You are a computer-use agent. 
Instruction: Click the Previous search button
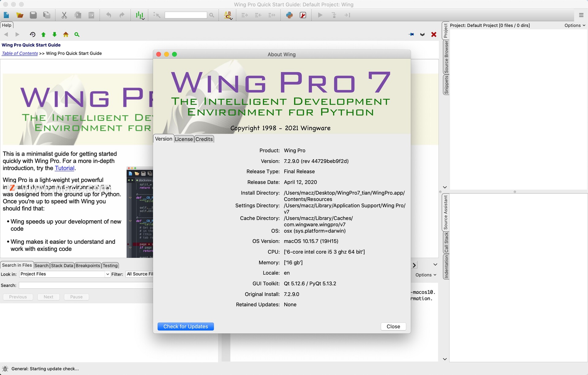pyautogui.click(x=18, y=297)
